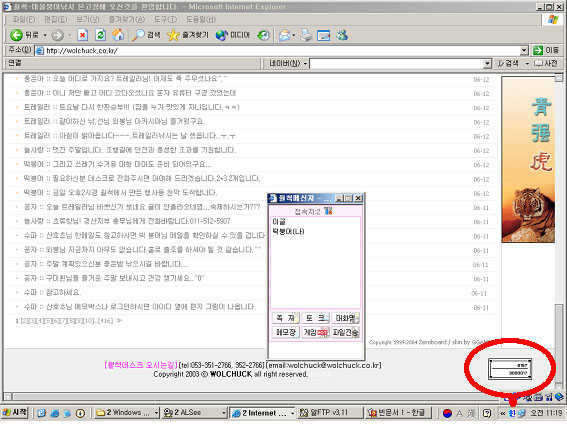Image resolution: width=567 pixels, height=425 pixels.
Task: Print the page using the printer icon
Action: point(307,35)
